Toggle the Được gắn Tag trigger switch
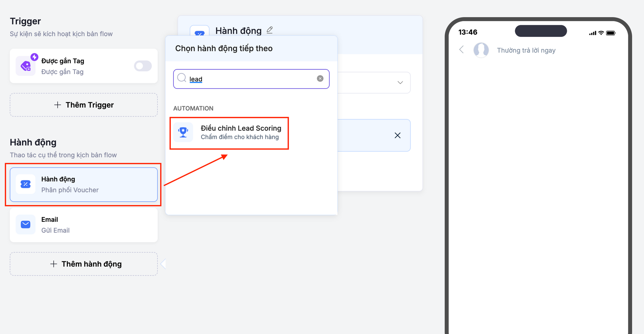 tap(143, 66)
